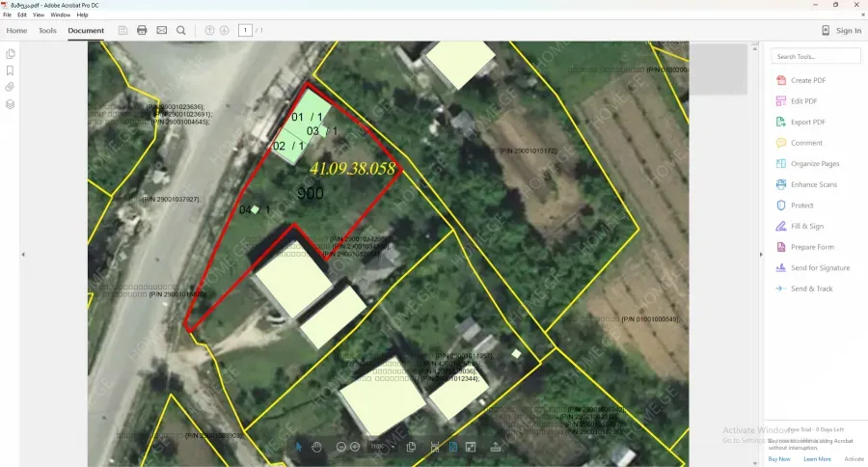Switch to the Tools tab
868x467 pixels.
point(47,31)
